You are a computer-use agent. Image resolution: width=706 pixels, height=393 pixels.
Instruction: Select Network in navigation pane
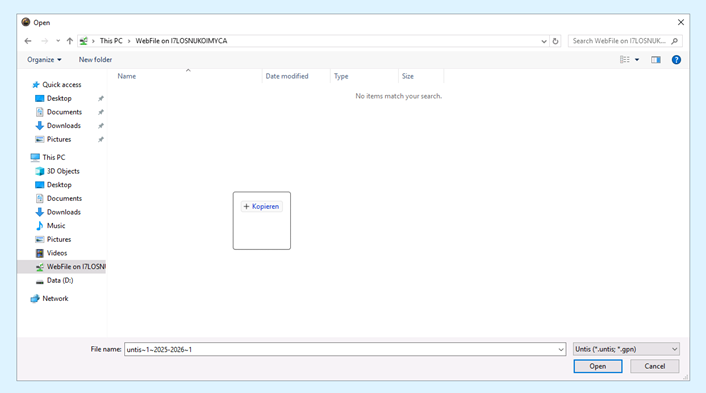tap(55, 298)
